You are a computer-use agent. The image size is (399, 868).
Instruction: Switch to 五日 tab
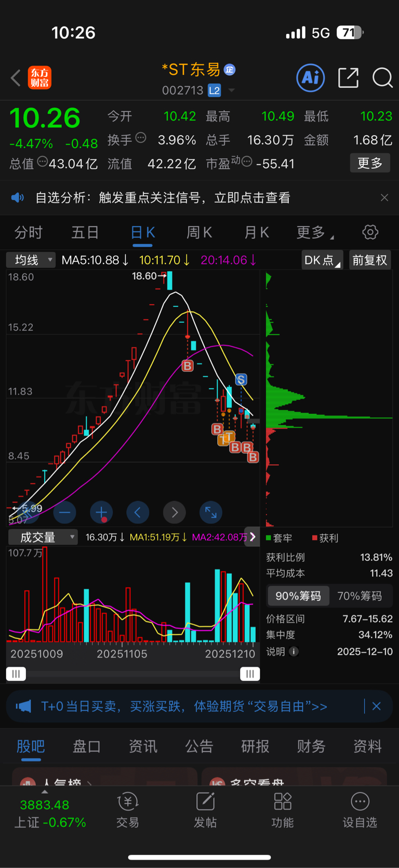click(85, 232)
